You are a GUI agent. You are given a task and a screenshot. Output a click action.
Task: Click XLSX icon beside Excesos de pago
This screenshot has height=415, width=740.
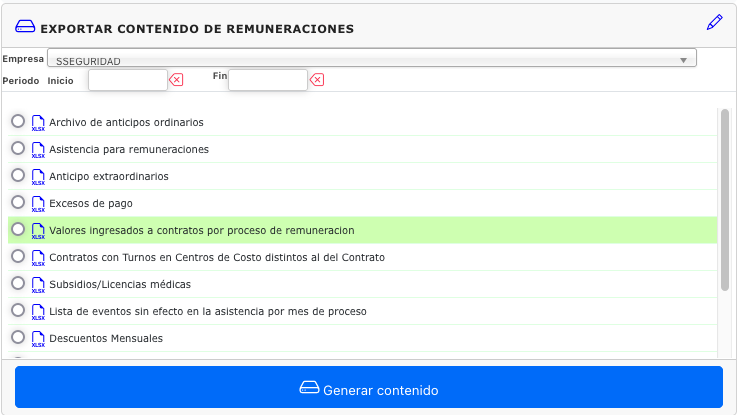tap(38, 203)
